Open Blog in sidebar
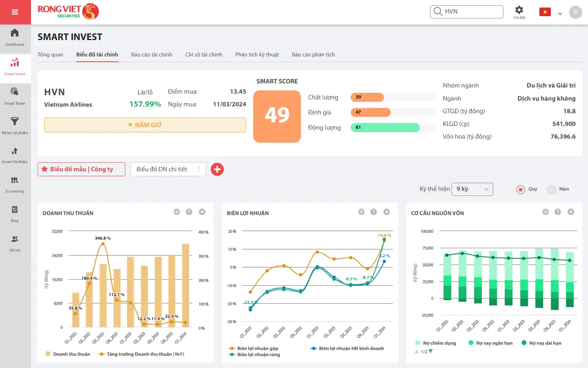The height and width of the screenshot is (368, 588). (15, 214)
